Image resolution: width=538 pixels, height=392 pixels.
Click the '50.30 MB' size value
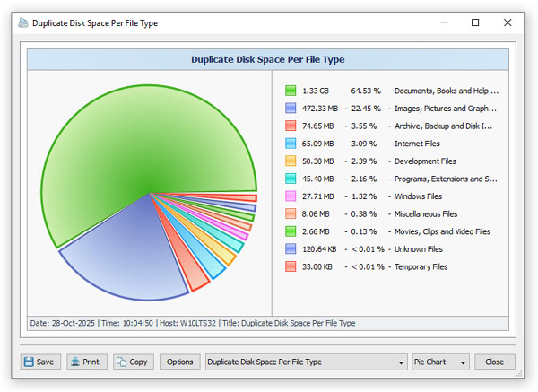[x=317, y=161]
